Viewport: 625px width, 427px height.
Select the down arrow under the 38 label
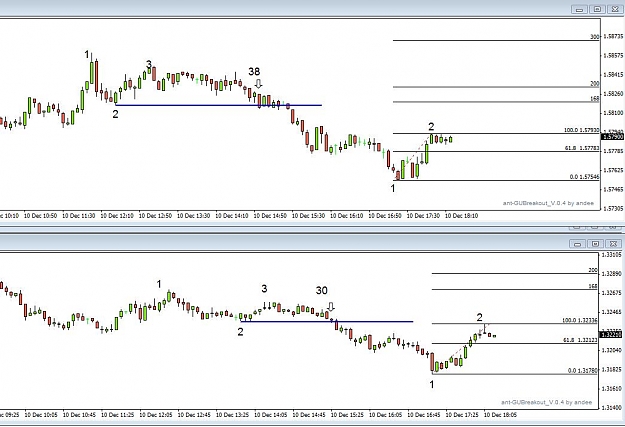pyautogui.click(x=258, y=84)
